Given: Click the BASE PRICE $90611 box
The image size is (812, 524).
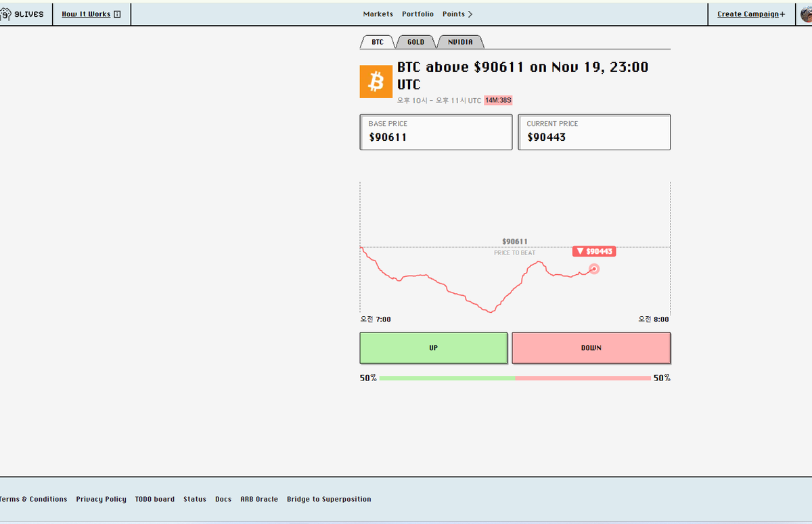Looking at the screenshot, I should tap(436, 132).
